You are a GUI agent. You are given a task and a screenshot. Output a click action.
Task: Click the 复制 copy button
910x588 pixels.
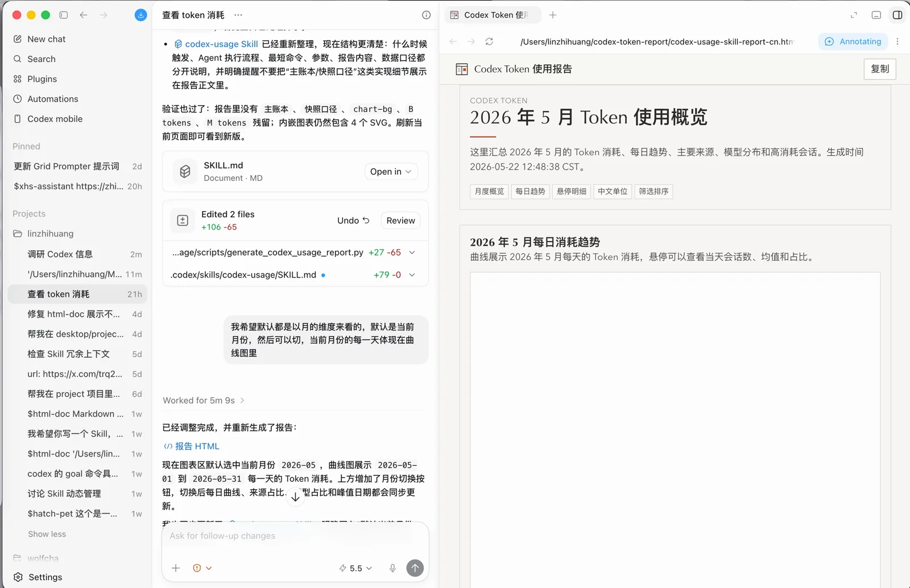(880, 69)
